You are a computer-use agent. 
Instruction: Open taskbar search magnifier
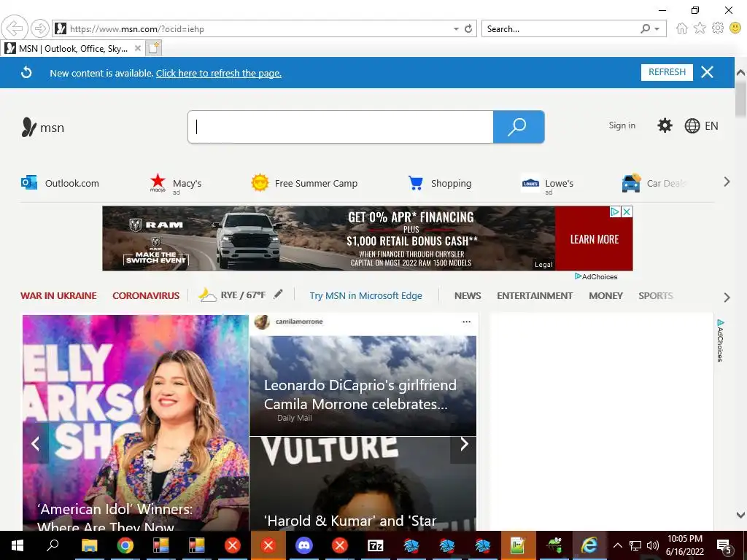coord(53,545)
